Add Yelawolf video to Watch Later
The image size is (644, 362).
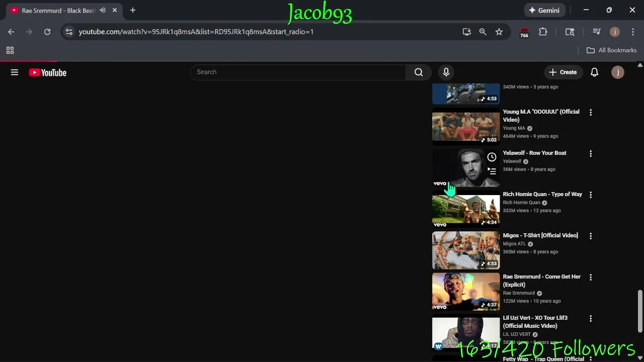[492, 157]
